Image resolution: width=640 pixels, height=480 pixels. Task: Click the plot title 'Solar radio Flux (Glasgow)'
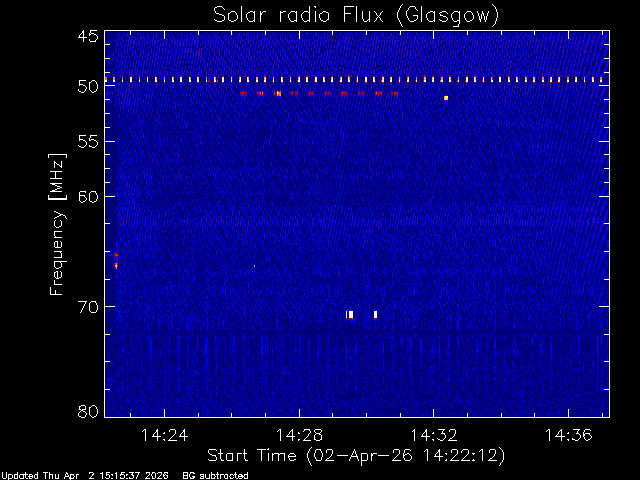pos(356,16)
